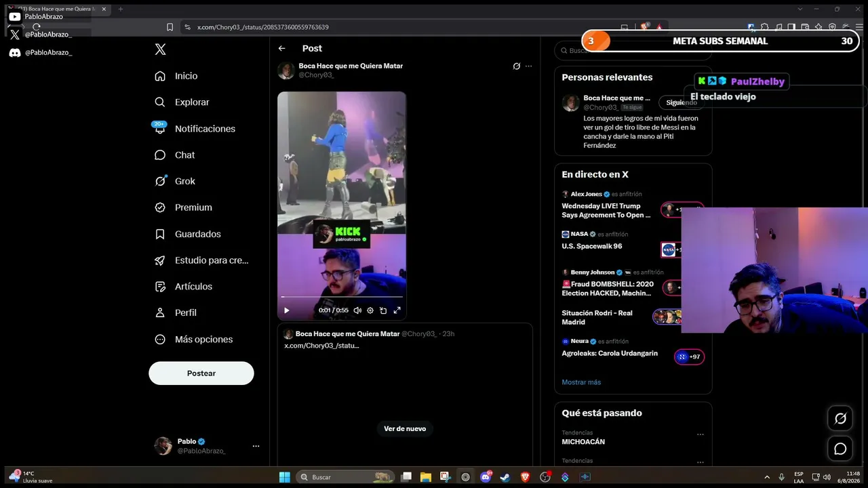This screenshot has height=488, width=868.
Task: Open video settings gear icon
Action: coord(370,310)
